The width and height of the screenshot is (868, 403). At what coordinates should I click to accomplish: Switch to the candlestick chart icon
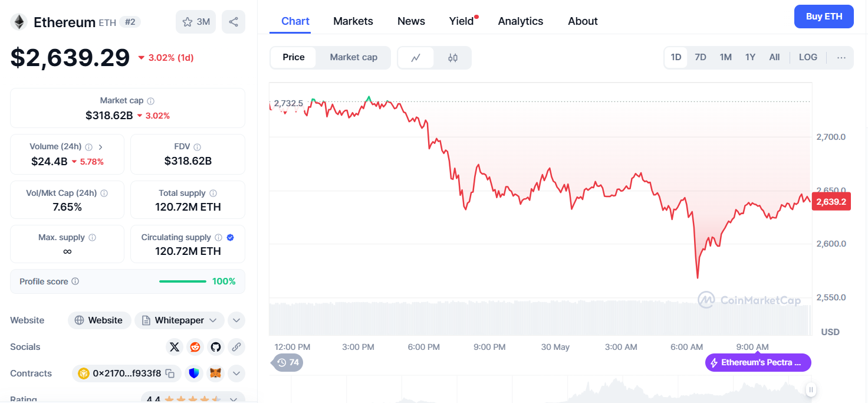coord(453,58)
